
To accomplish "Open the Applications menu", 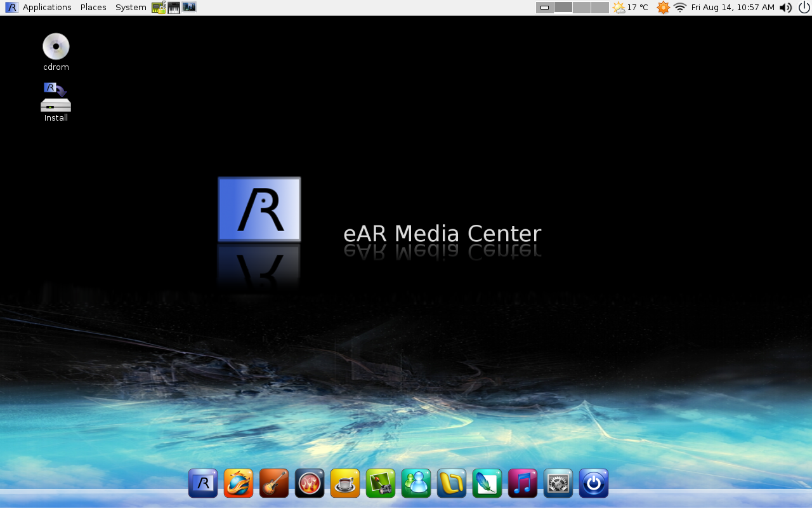I will tap(46, 8).
